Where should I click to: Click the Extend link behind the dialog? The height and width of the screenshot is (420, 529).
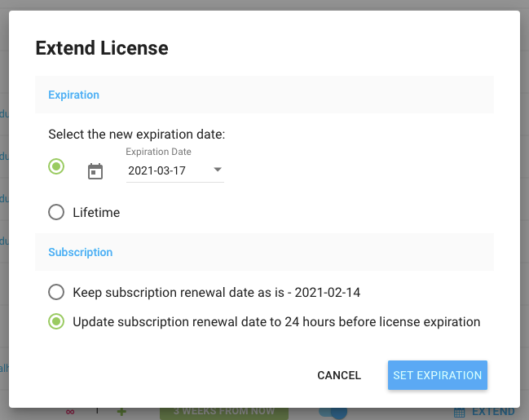494,412
